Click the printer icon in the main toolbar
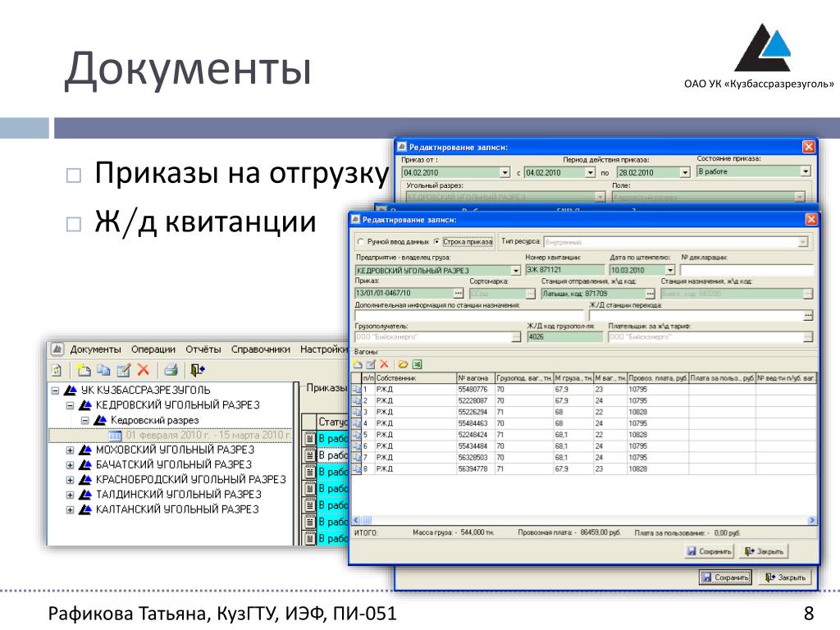This screenshot has width=840, height=630. point(171,370)
